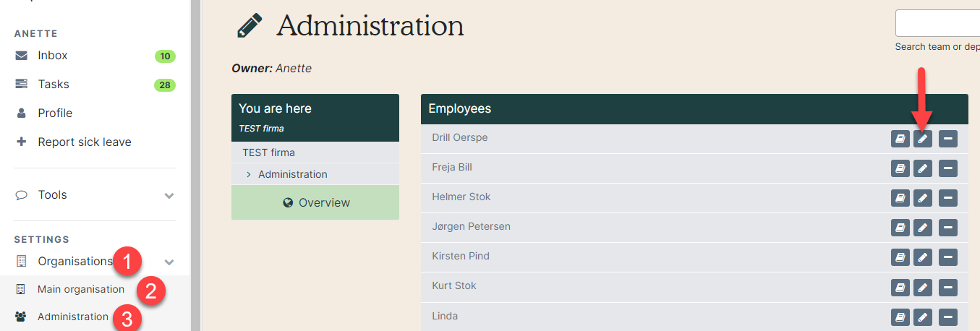The height and width of the screenshot is (331, 980).
Task: Expand the Administration node in the tree
Action: [x=248, y=174]
